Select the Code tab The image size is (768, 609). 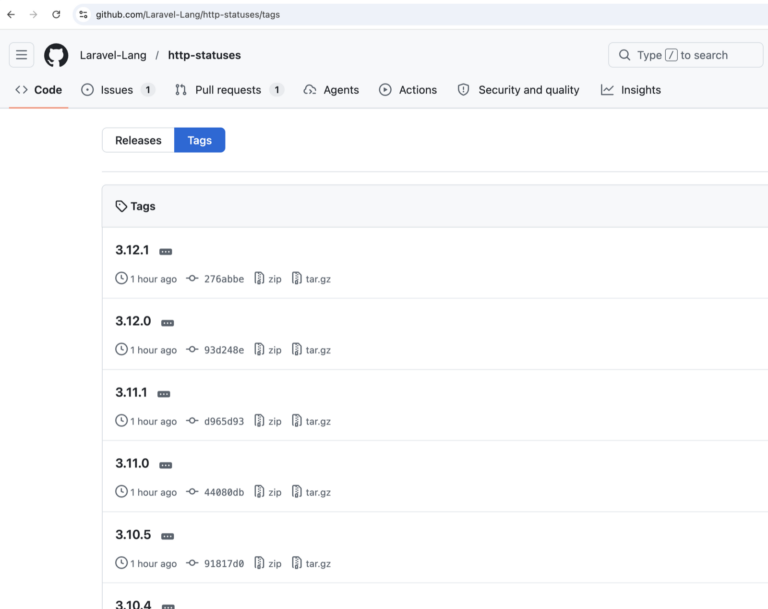pos(39,90)
